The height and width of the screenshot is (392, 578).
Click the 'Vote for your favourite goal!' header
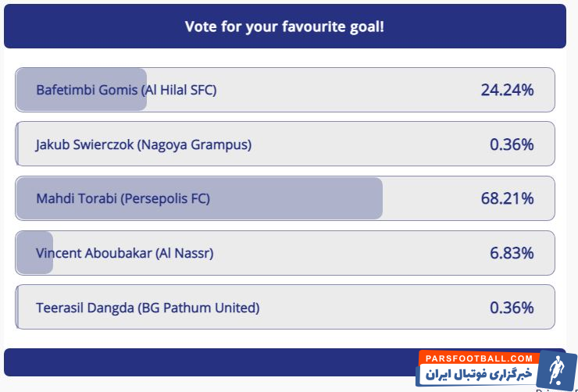click(x=284, y=27)
